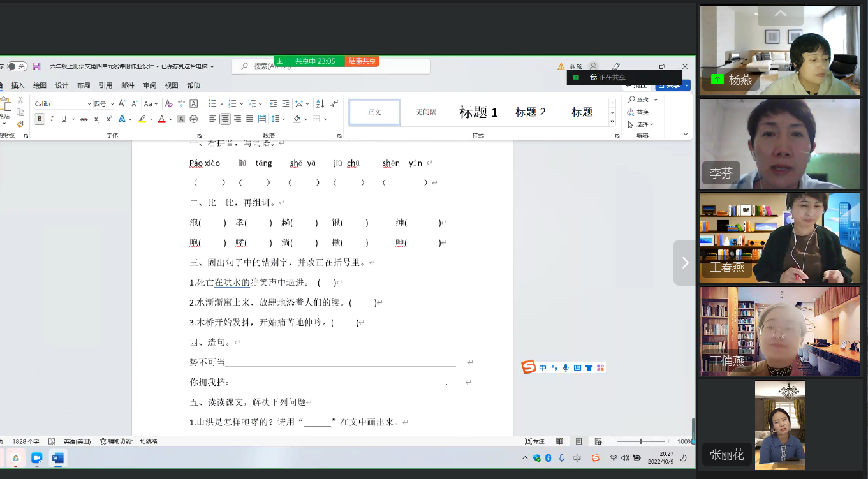Open Calibri font name dropdown
The image size is (868, 479).
89,104
